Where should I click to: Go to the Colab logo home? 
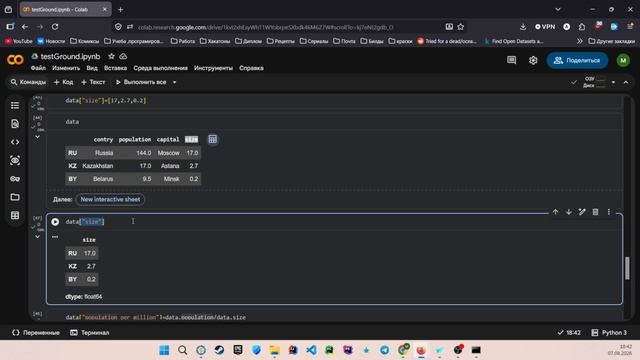[x=15, y=60]
